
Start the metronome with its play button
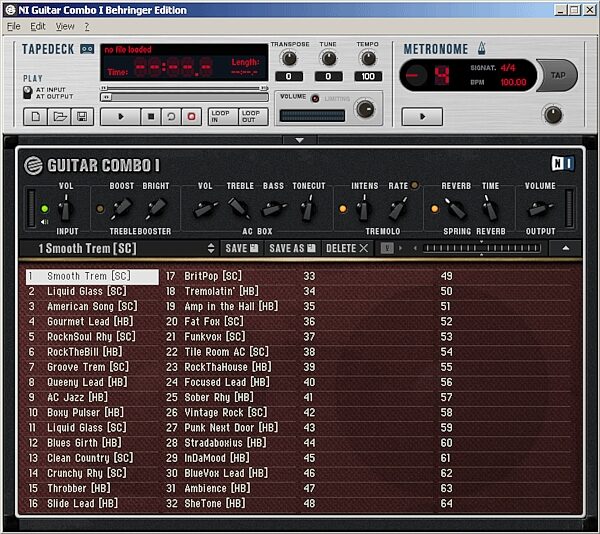[x=422, y=116]
